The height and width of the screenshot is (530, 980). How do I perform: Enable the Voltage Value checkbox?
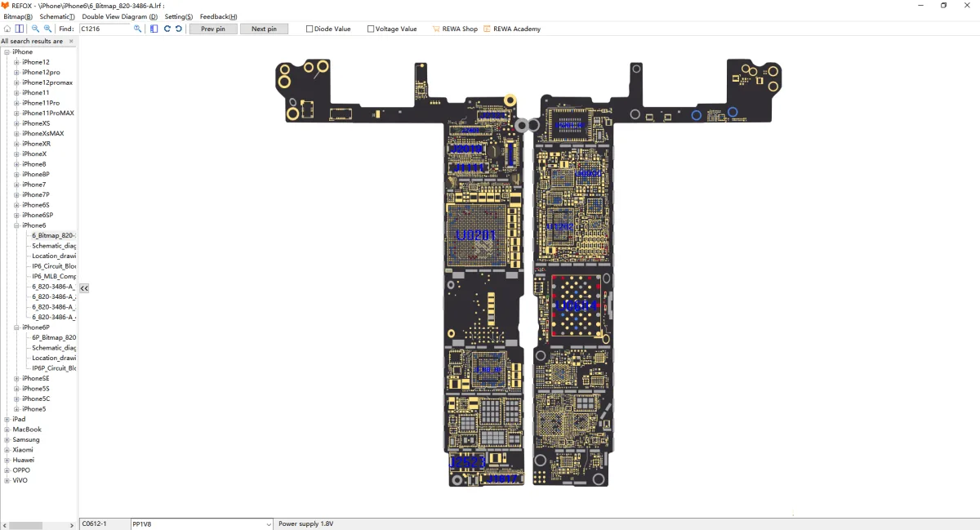[x=371, y=29]
